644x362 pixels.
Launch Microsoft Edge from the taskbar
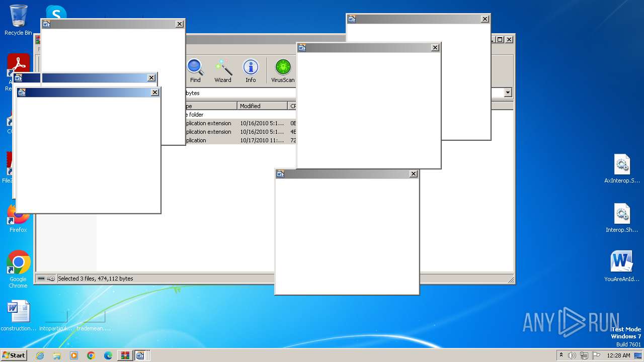108,355
